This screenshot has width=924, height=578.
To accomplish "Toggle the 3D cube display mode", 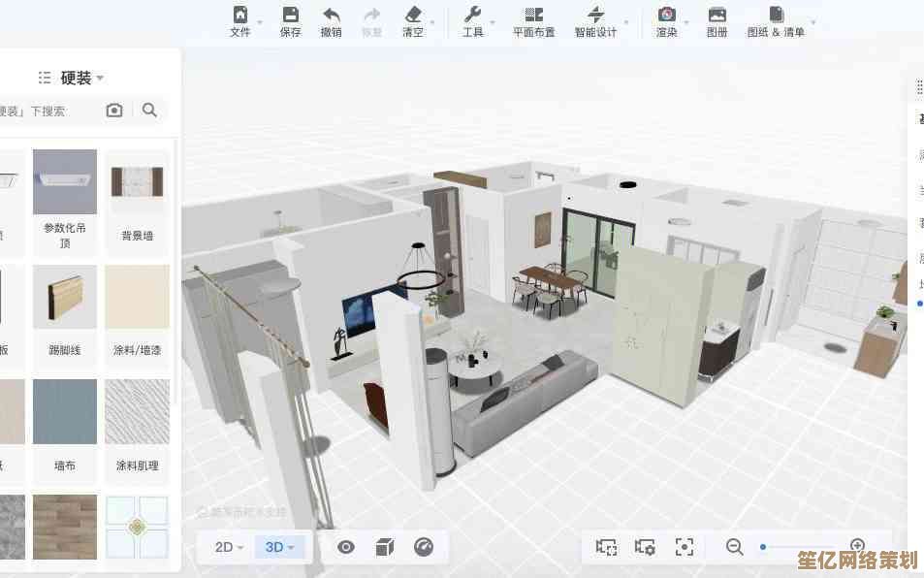I will click(385, 547).
